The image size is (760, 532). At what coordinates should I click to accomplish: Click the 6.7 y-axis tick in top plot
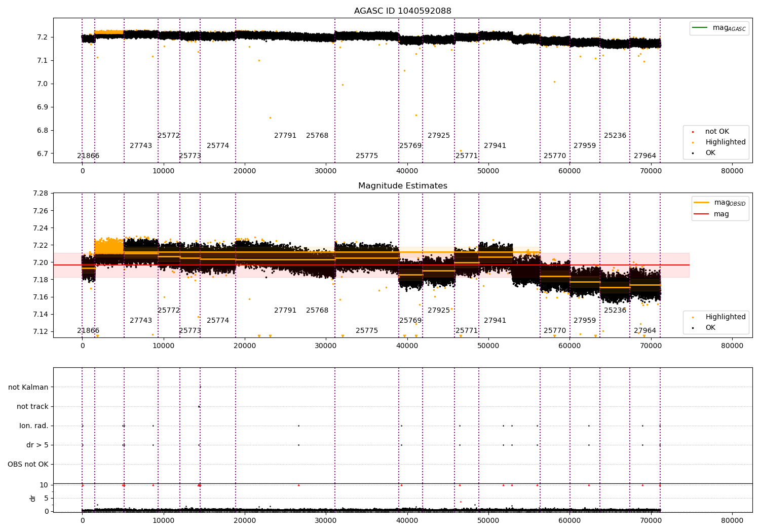[43, 154]
